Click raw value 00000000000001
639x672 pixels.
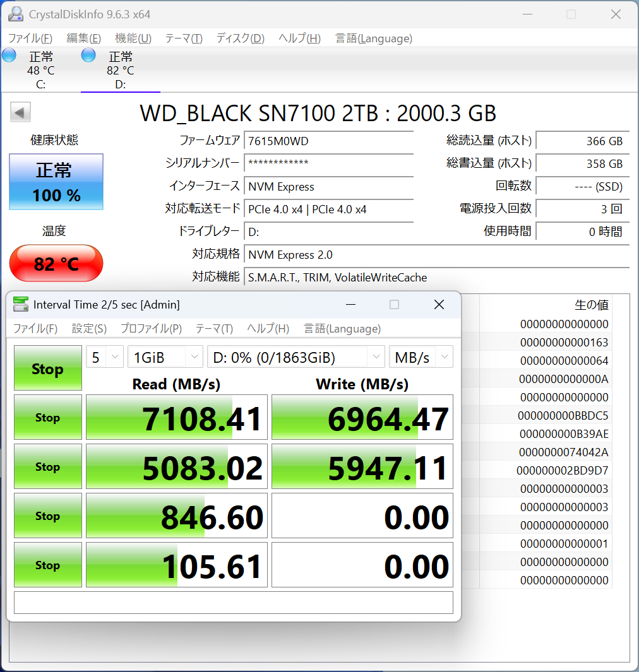[564, 544]
